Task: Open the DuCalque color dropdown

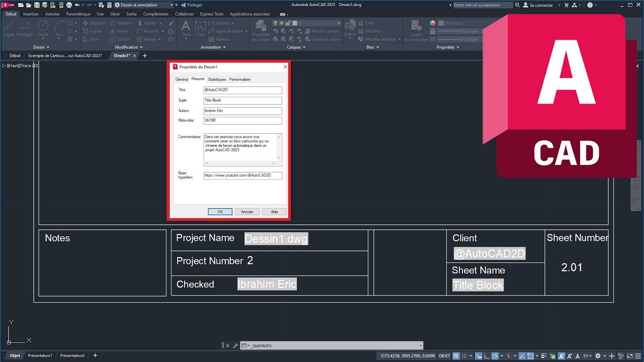Action: coord(460,23)
